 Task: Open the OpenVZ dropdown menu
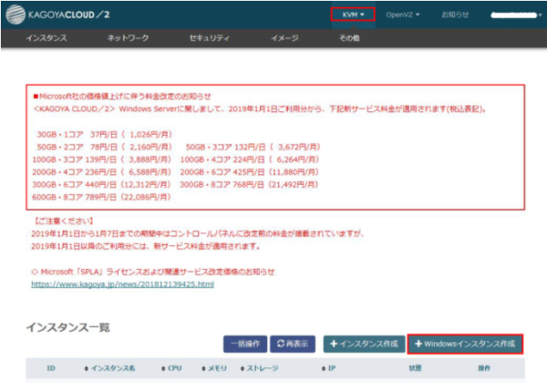(403, 15)
